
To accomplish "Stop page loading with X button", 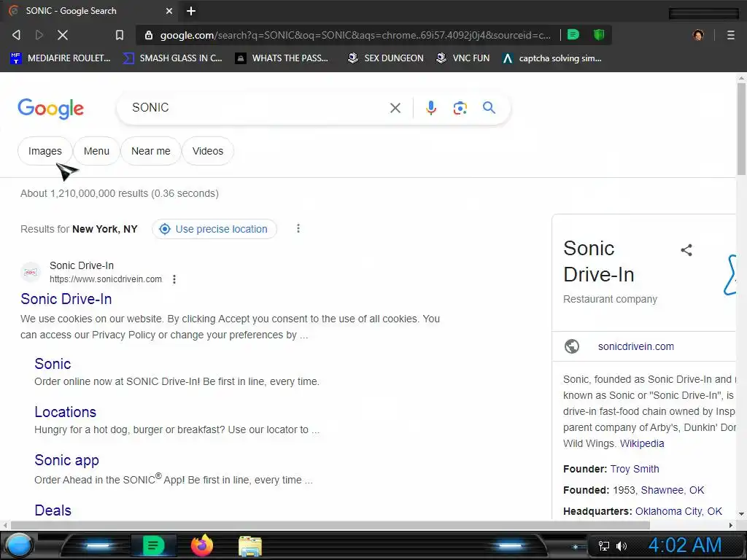I will pos(63,35).
